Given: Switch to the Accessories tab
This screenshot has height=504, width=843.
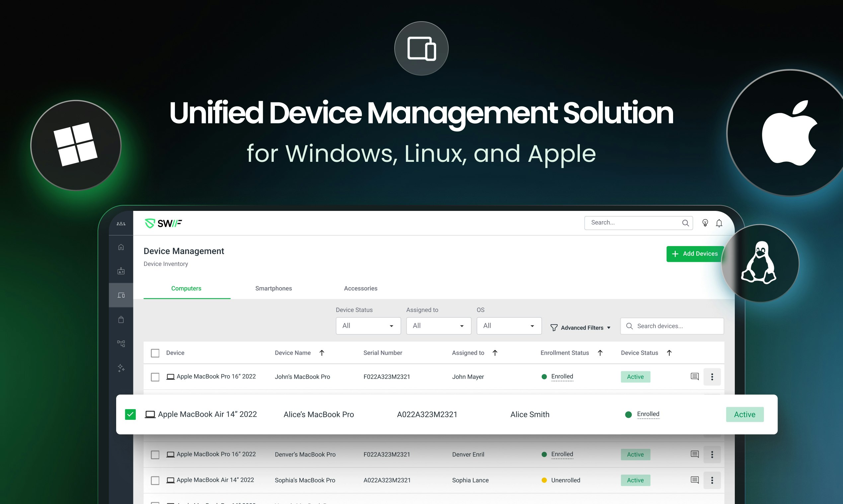Looking at the screenshot, I should pos(360,288).
